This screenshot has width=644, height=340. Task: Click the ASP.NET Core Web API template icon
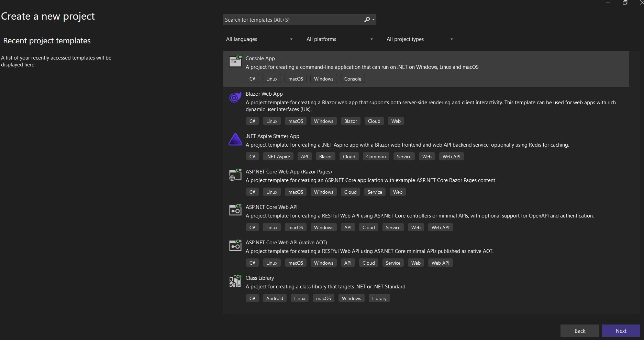(x=235, y=210)
